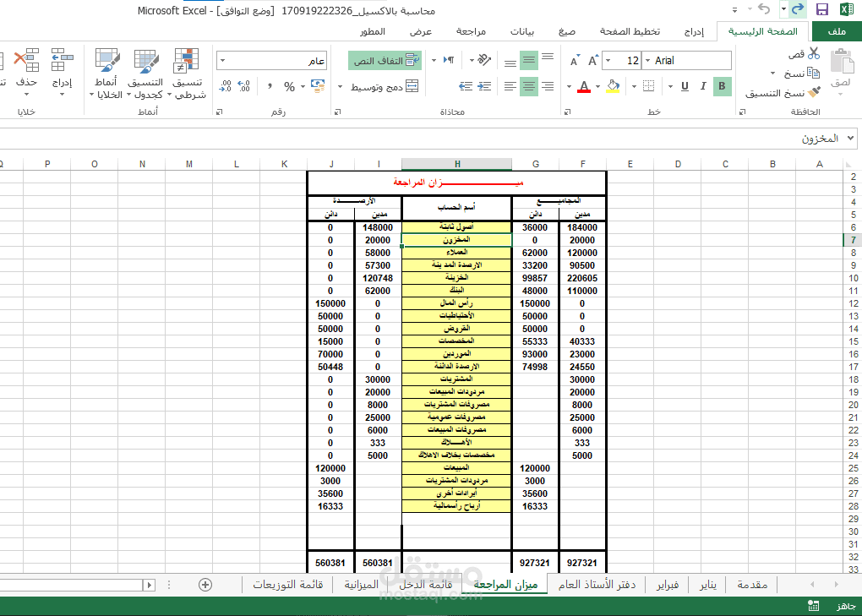Open Cell Styles (أنماط الخلايا)

[x=106, y=74]
